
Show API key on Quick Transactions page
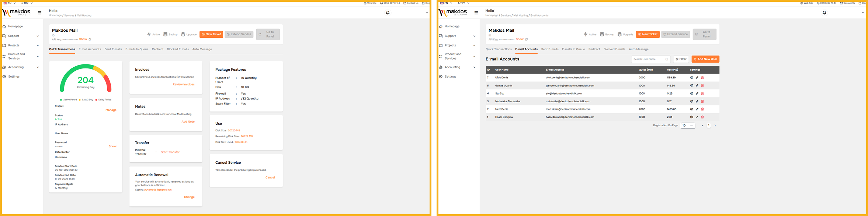coord(83,39)
